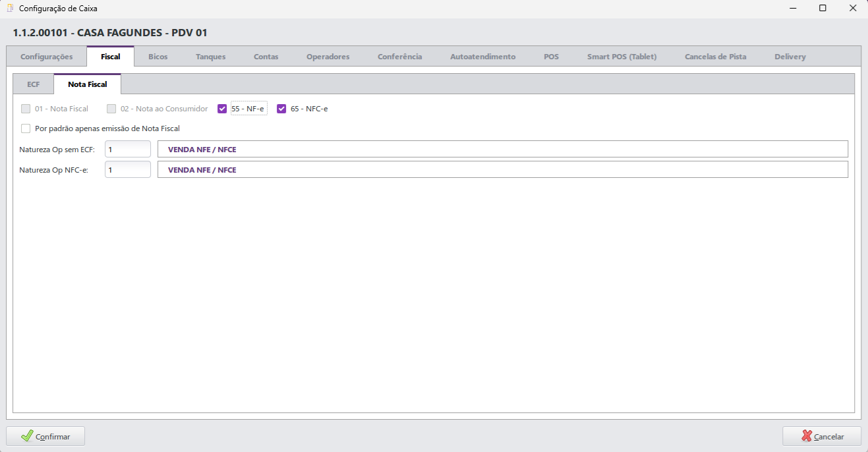Click the '1.1.2.00101 - CASA FAGUNDES - PDV 01' heading
This screenshot has width=868, height=452.
pyautogui.click(x=110, y=32)
